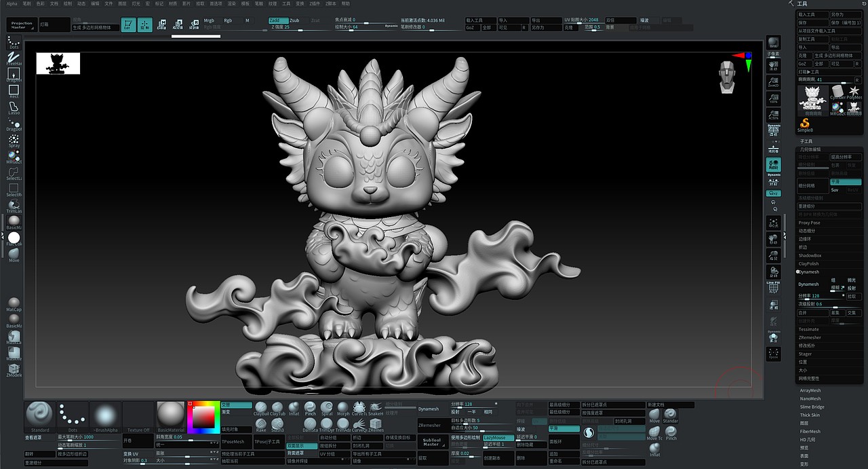
Task: Click the 创建副本 duplicate button
Action: click(498, 457)
